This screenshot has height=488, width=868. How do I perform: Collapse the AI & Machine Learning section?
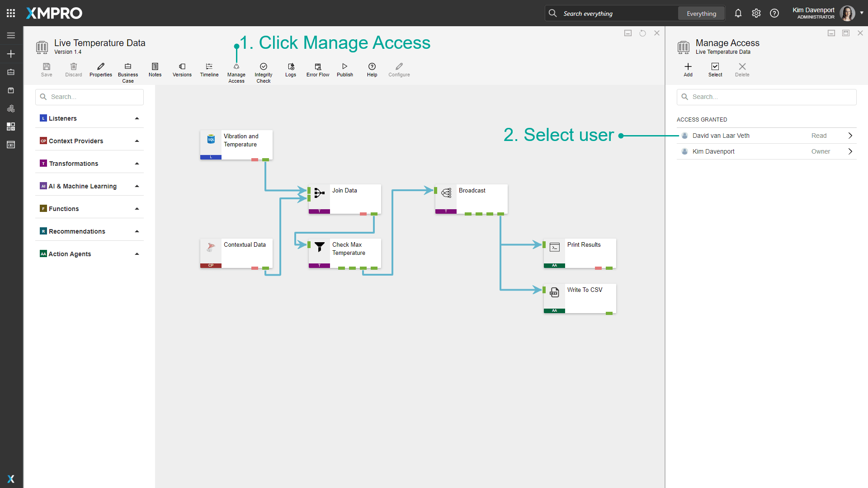pyautogui.click(x=137, y=186)
